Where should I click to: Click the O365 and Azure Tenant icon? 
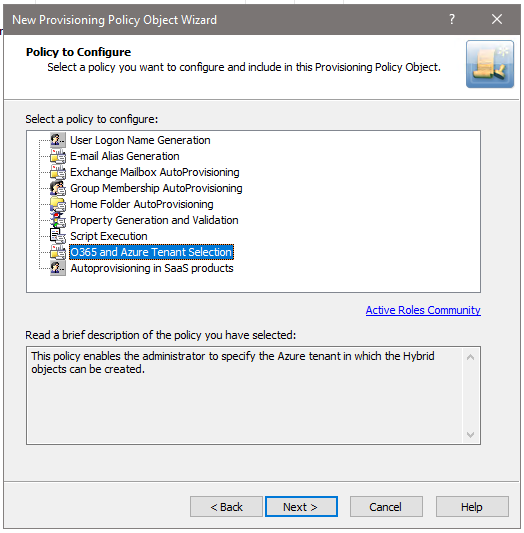(58, 252)
